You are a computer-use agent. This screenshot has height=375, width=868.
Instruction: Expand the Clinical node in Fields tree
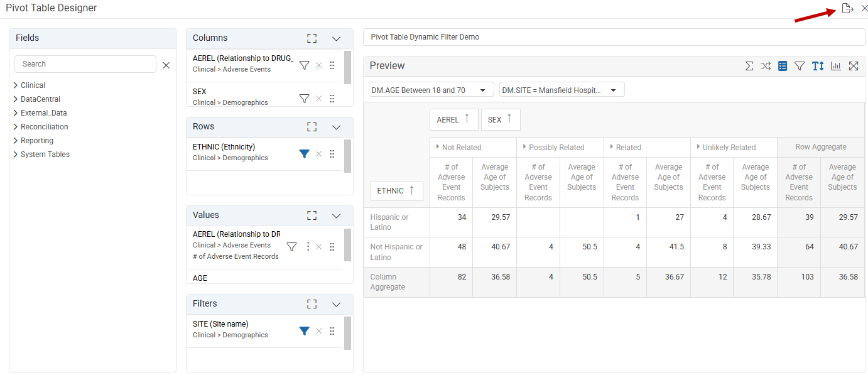(x=15, y=85)
